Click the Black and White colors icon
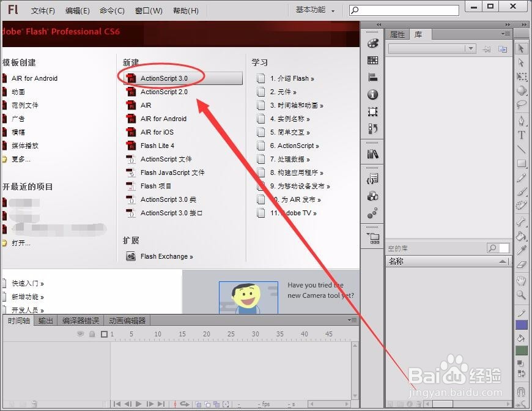The image size is (532, 411). 520,363
